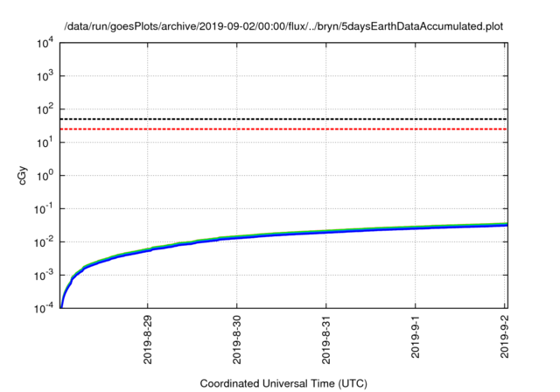The height and width of the screenshot is (392, 560).
Task: Click the cGy y-axis label
Action: (22, 176)
